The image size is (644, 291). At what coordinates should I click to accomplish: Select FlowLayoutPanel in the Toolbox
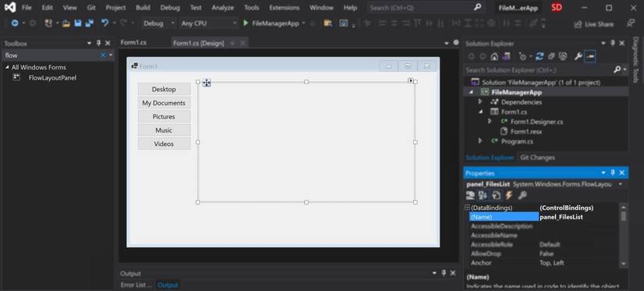click(x=52, y=77)
